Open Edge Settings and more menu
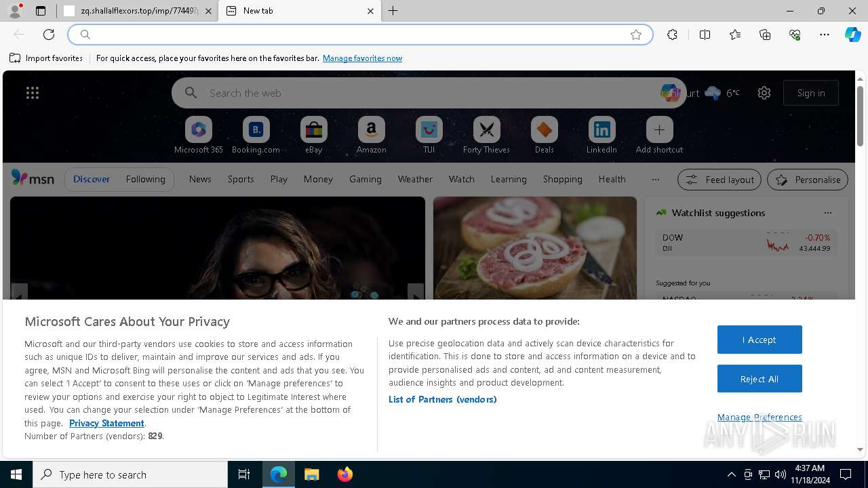 click(825, 35)
